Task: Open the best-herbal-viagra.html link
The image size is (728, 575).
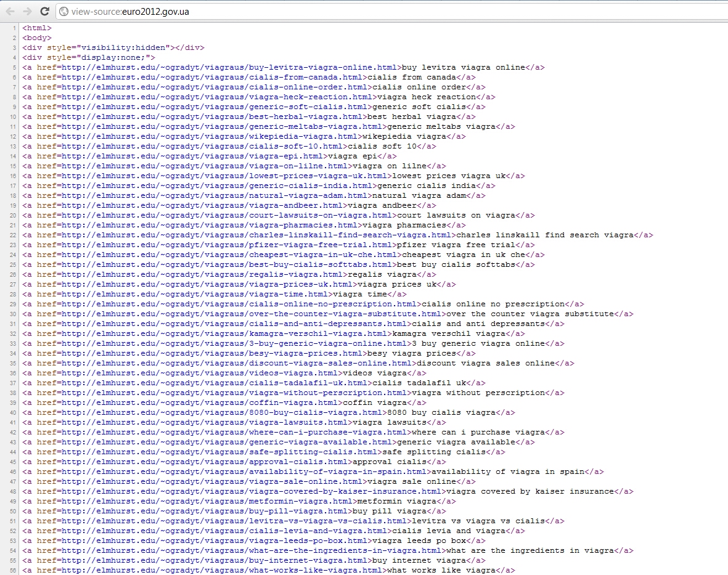Action: [211, 116]
